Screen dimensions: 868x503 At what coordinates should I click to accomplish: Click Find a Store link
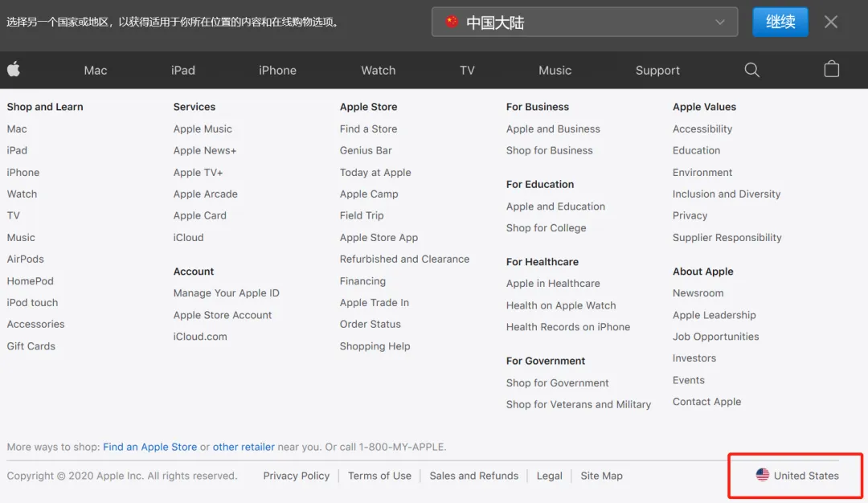[368, 129]
